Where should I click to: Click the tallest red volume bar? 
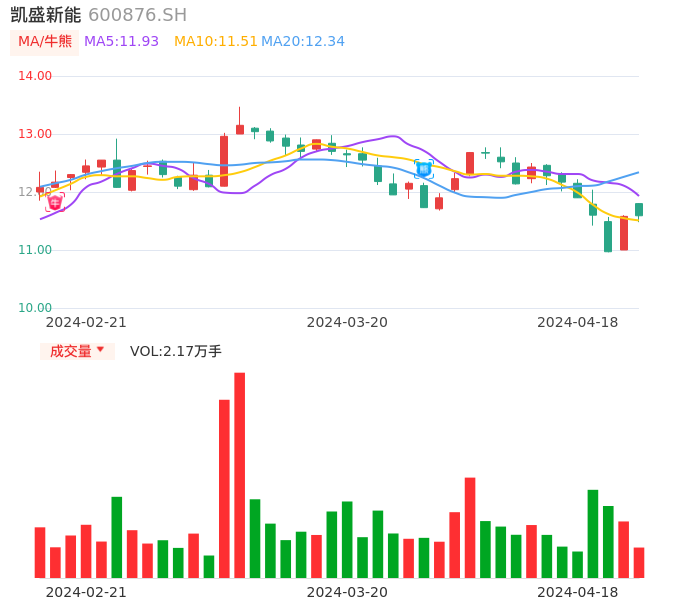[x=240, y=475]
